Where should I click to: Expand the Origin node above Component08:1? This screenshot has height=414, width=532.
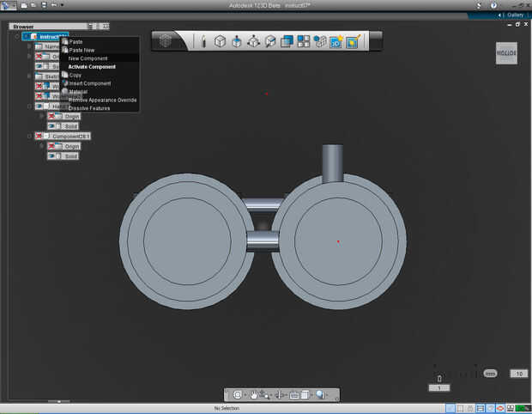(42, 116)
